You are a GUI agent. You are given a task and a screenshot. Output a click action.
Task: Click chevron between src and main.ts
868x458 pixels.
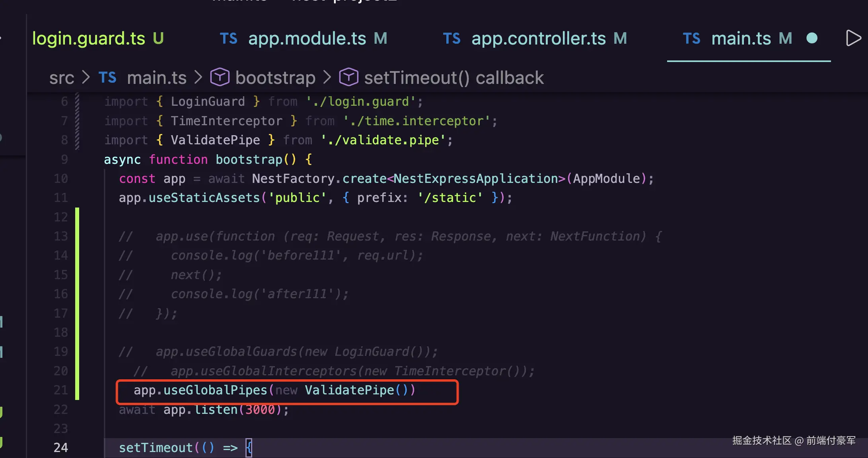click(x=86, y=78)
